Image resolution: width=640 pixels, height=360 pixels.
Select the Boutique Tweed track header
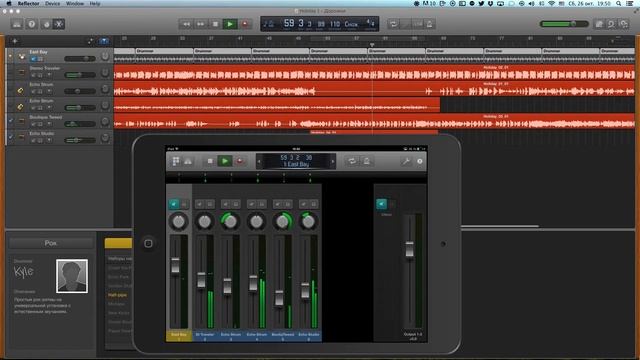tap(59, 121)
